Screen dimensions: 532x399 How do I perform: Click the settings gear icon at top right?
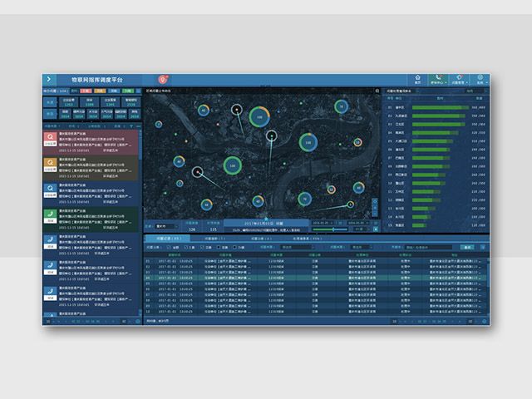click(x=480, y=79)
